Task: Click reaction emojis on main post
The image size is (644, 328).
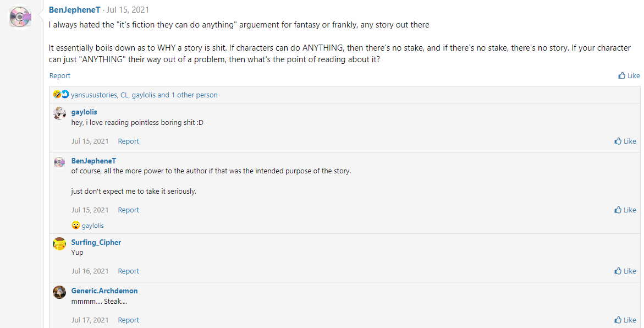Action: click(61, 95)
